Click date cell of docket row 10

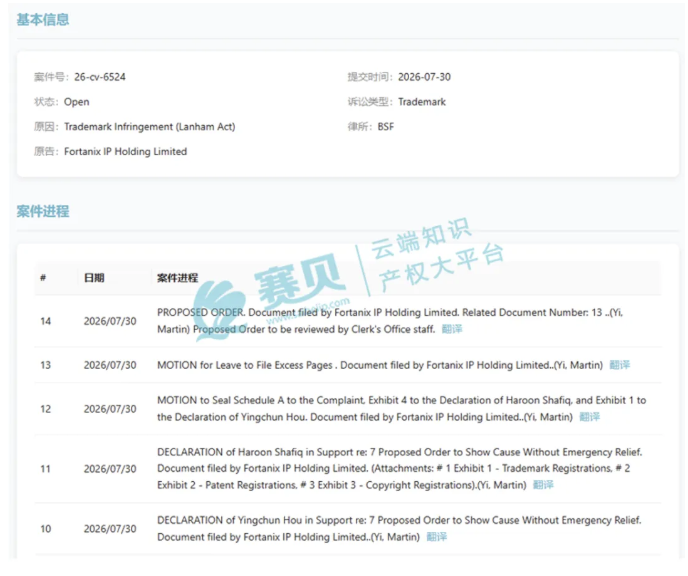pyautogui.click(x=110, y=529)
